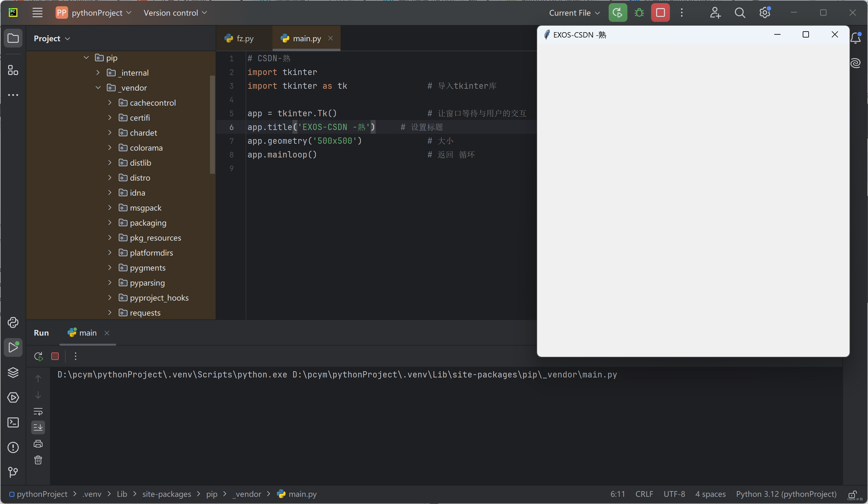Collapse the _vendor folder
The image size is (868, 504).
(98, 87)
